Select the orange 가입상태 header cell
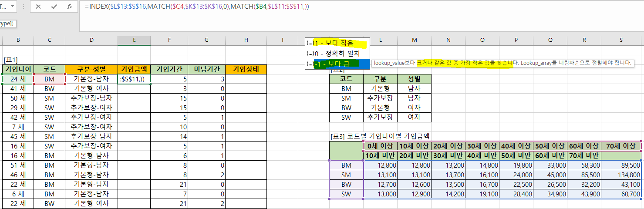This screenshot has height=209, width=644. [x=246, y=69]
